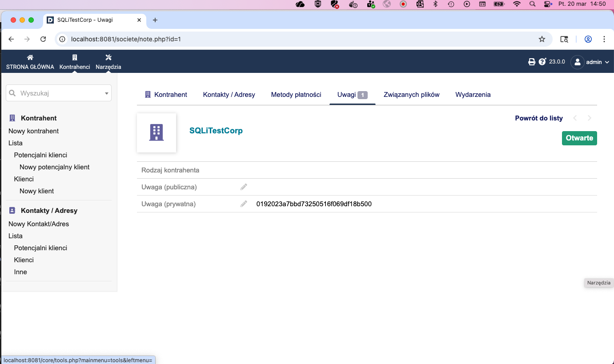This screenshot has height=364, width=614.
Task: Select the Uwagi tab
Action: [352, 95]
